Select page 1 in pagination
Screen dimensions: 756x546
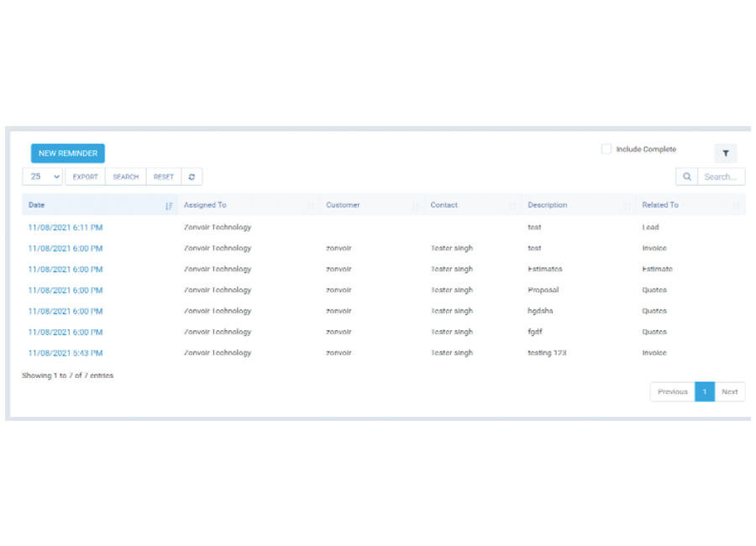(x=704, y=392)
